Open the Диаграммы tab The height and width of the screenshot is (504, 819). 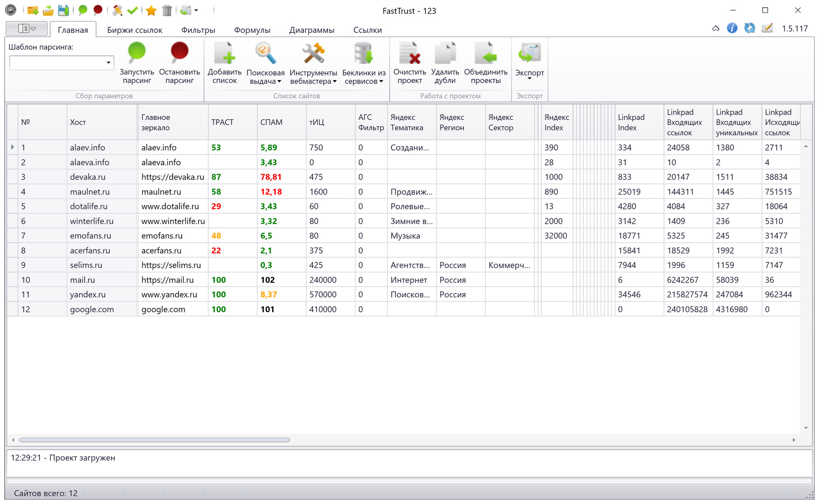coord(312,30)
